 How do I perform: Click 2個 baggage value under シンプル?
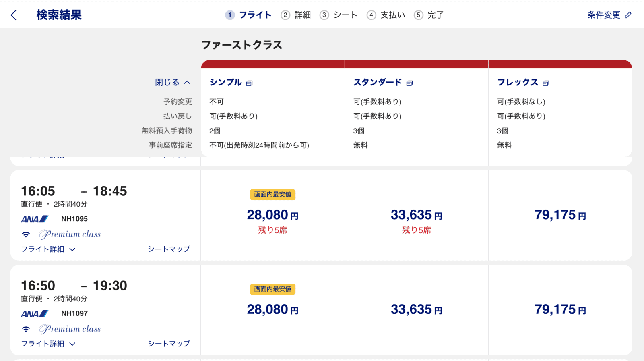(215, 131)
